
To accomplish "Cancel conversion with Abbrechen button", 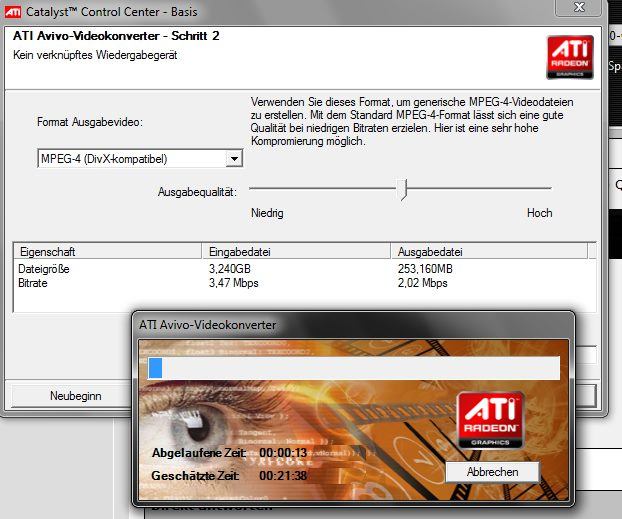I will [x=492, y=472].
